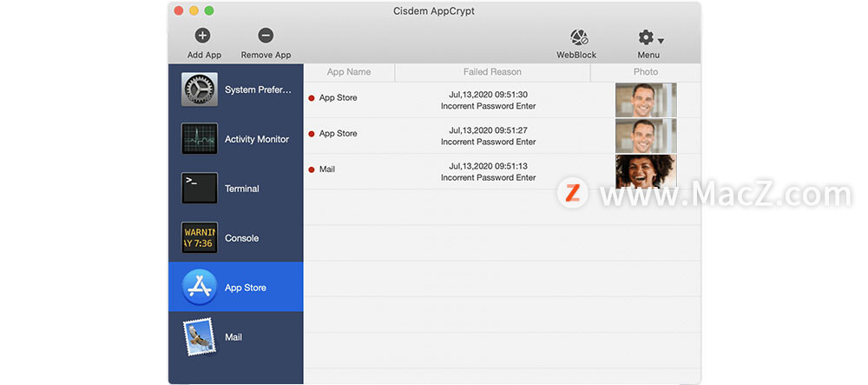Click timestamp Jul,13,2020 09:51:13
The image size is (868, 385).
488,166
